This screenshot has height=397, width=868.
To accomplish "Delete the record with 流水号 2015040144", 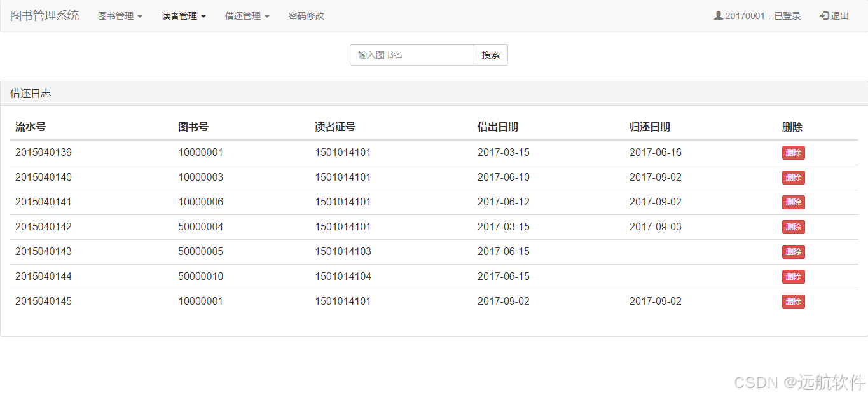I will coord(793,277).
